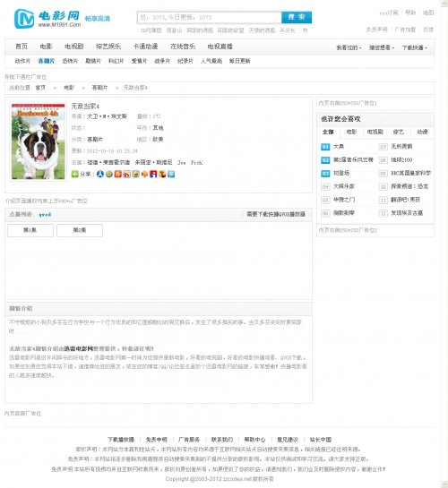The image size is (448, 488).
Task: Share via the yellow star Qzone icon
Action: (x=109, y=174)
